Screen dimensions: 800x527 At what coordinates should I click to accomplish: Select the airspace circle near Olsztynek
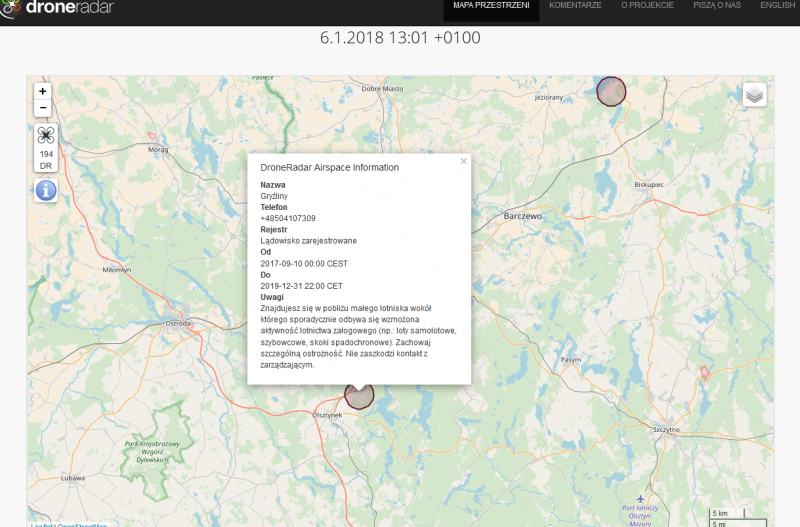point(359,395)
